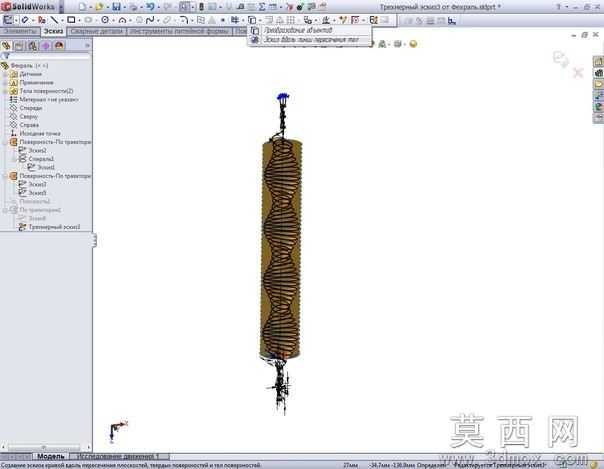Click the Sketch tool icon at toolbar start

[8, 20]
